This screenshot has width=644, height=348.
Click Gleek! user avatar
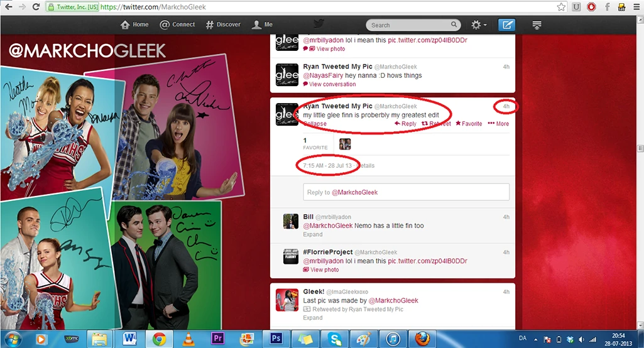287,300
